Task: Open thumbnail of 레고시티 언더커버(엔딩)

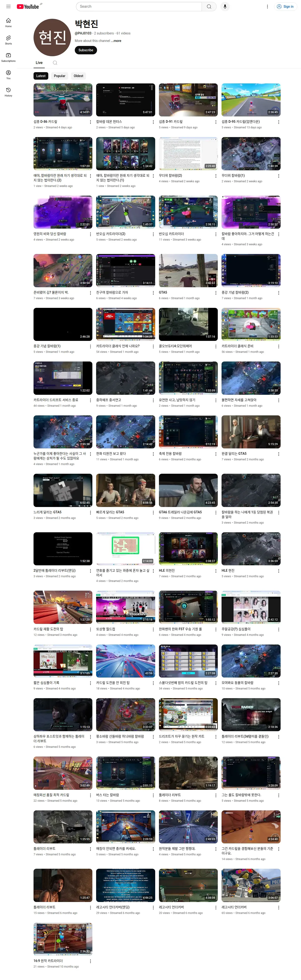Action: click(126, 885)
